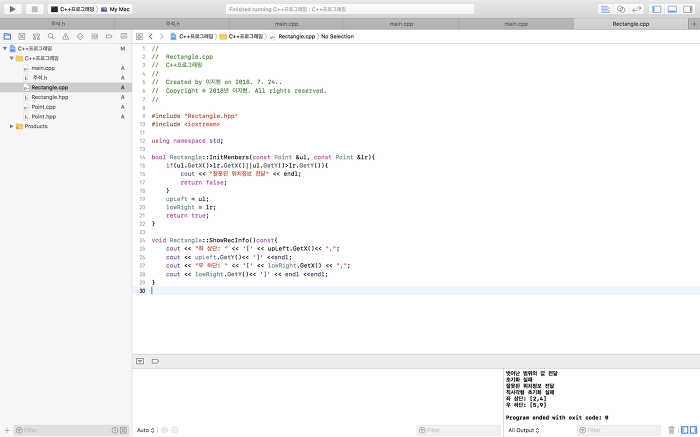Click '#include <iostream>' line

click(186, 124)
